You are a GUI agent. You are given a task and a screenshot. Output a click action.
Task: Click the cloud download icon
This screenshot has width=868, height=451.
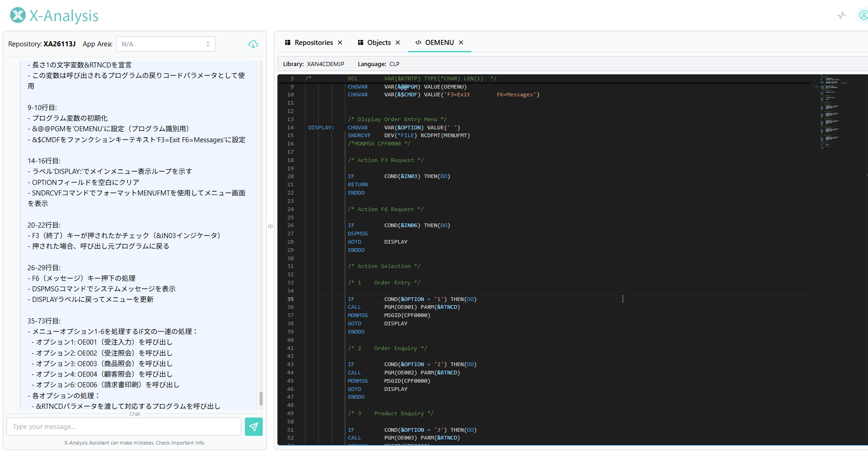[x=253, y=45]
